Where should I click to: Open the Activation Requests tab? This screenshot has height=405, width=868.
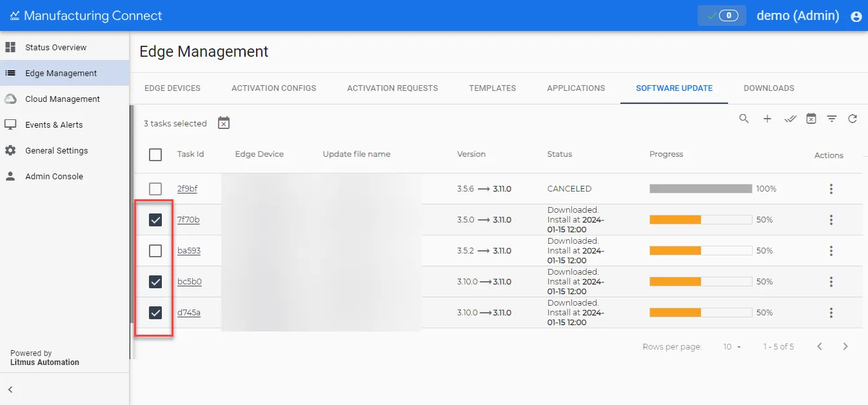[393, 88]
